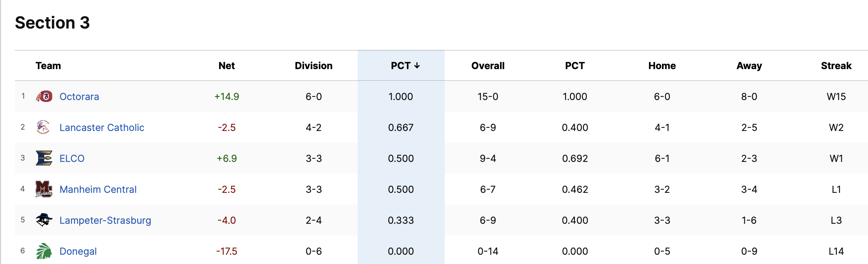868x264 pixels.
Task: Sort by Away record column
Action: (749, 66)
